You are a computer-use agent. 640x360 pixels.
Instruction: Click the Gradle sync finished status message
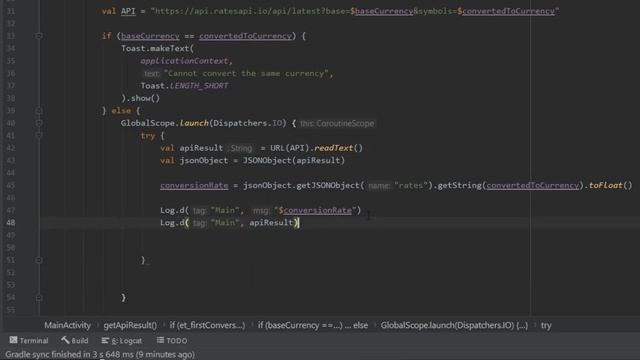click(100, 354)
